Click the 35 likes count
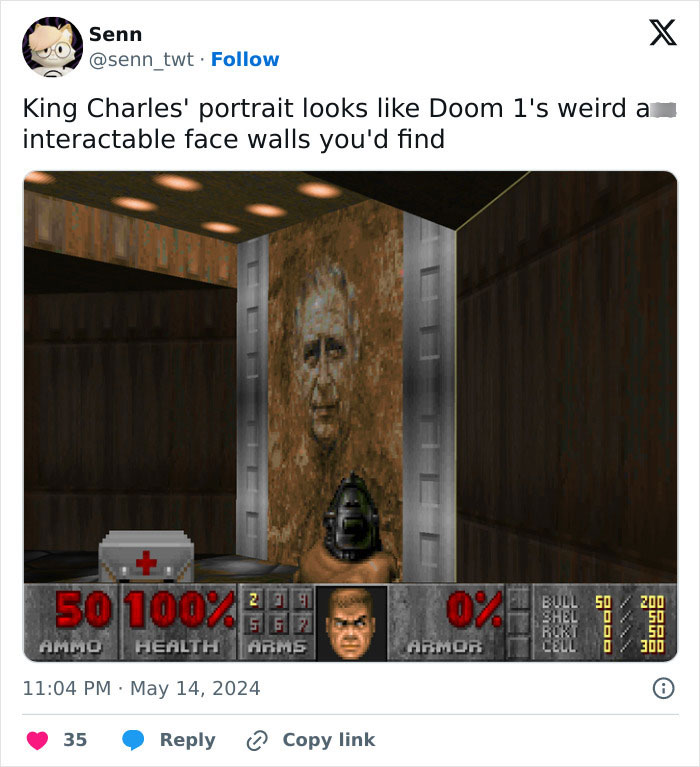This screenshot has height=767, width=700. click(75, 740)
